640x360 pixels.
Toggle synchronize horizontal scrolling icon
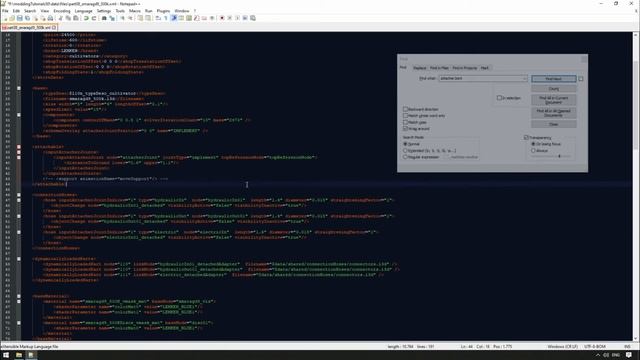coord(148,18)
